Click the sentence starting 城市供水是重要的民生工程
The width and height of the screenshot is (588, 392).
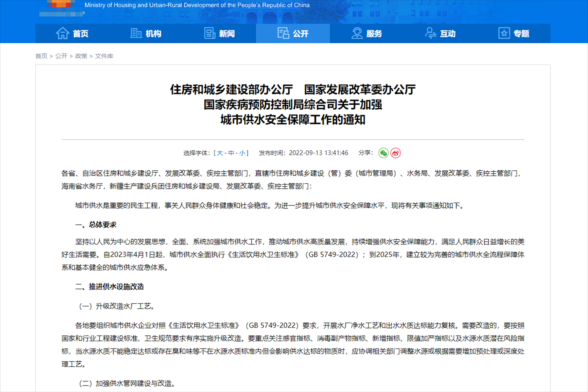coord(270,206)
